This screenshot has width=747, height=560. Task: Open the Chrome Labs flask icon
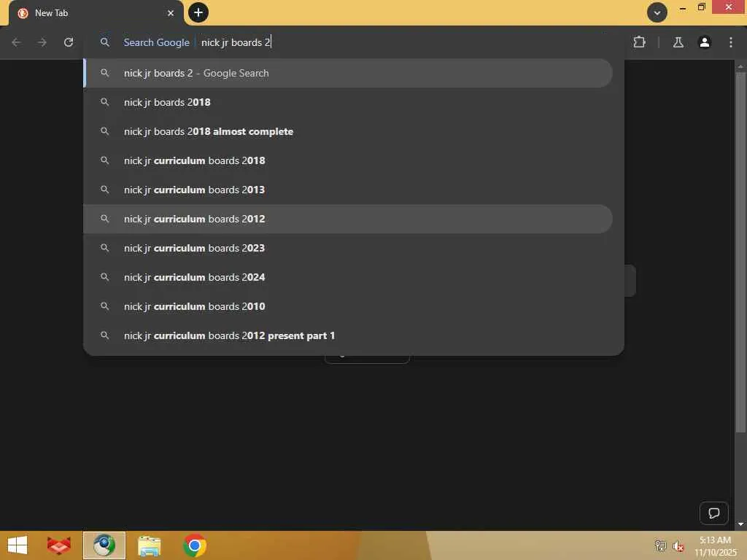click(x=678, y=42)
